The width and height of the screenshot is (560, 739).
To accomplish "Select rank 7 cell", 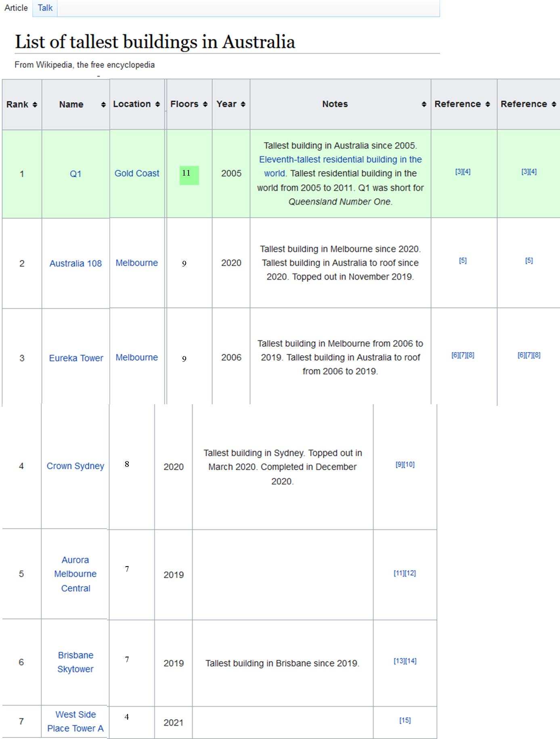I will coord(21,721).
